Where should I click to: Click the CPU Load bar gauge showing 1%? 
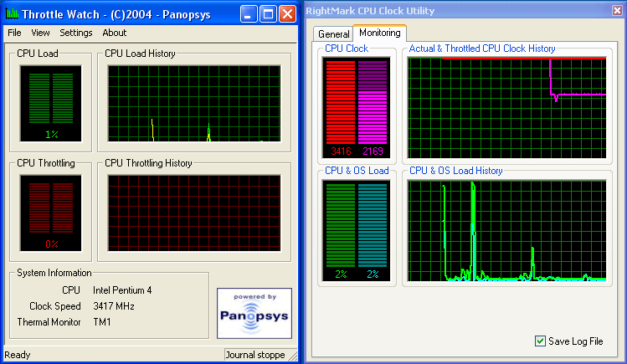click(x=51, y=104)
